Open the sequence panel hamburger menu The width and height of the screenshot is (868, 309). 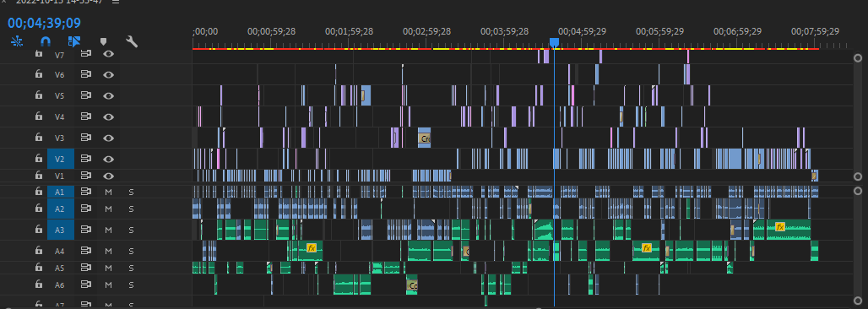click(x=115, y=2)
